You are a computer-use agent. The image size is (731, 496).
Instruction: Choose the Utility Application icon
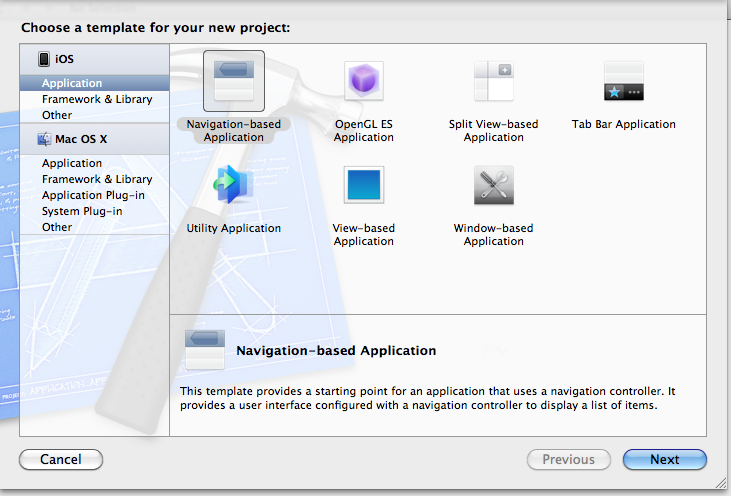click(234, 185)
